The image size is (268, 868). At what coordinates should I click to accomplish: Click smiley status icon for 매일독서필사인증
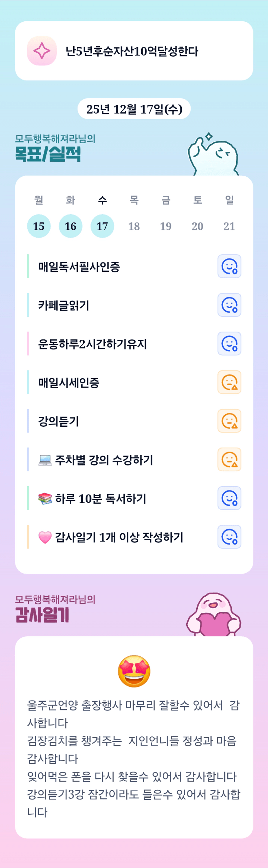[x=229, y=266]
